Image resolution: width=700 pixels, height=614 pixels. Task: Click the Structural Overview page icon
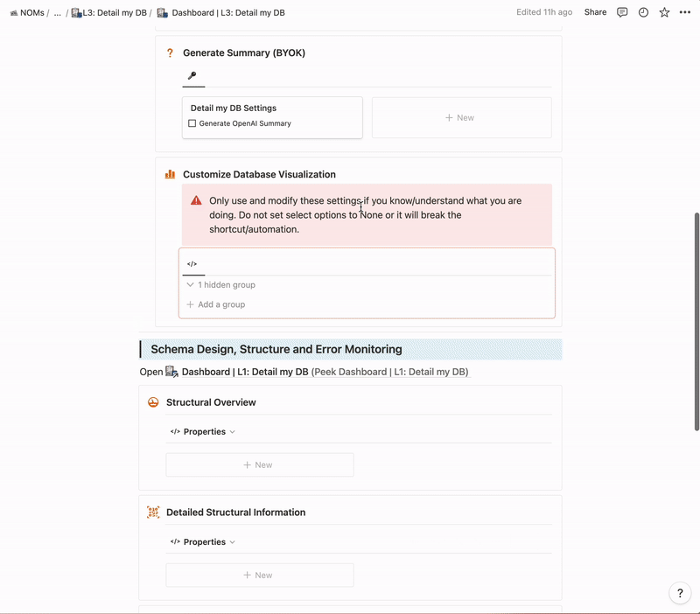[x=153, y=402]
